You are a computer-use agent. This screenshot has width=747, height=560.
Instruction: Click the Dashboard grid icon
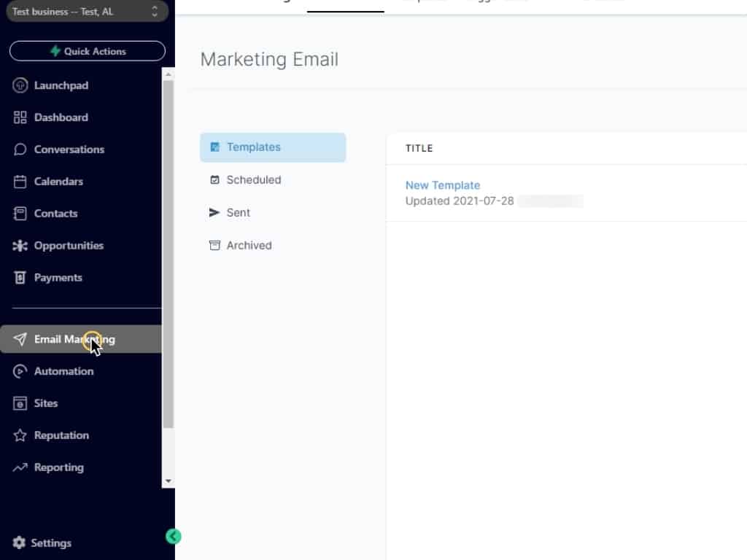(20, 117)
